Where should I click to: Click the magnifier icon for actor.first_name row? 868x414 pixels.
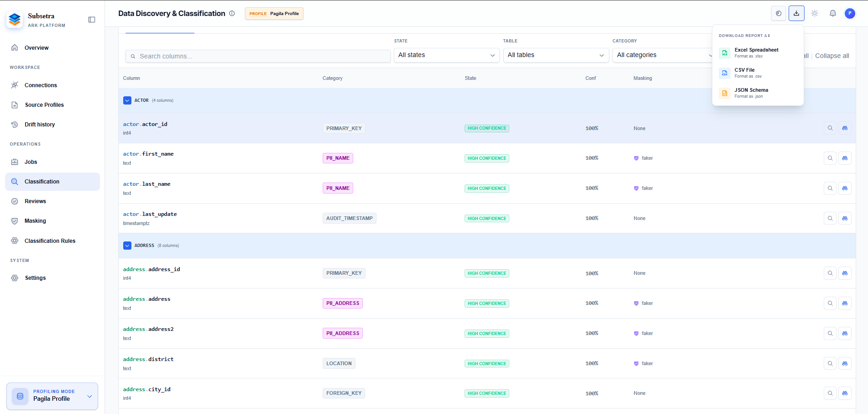click(x=830, y=158)
